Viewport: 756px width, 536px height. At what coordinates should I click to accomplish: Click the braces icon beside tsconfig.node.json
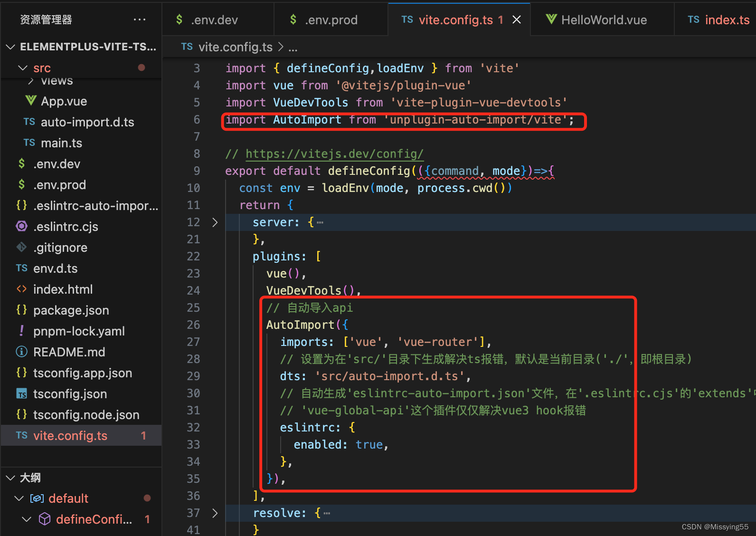pos(22,414)
